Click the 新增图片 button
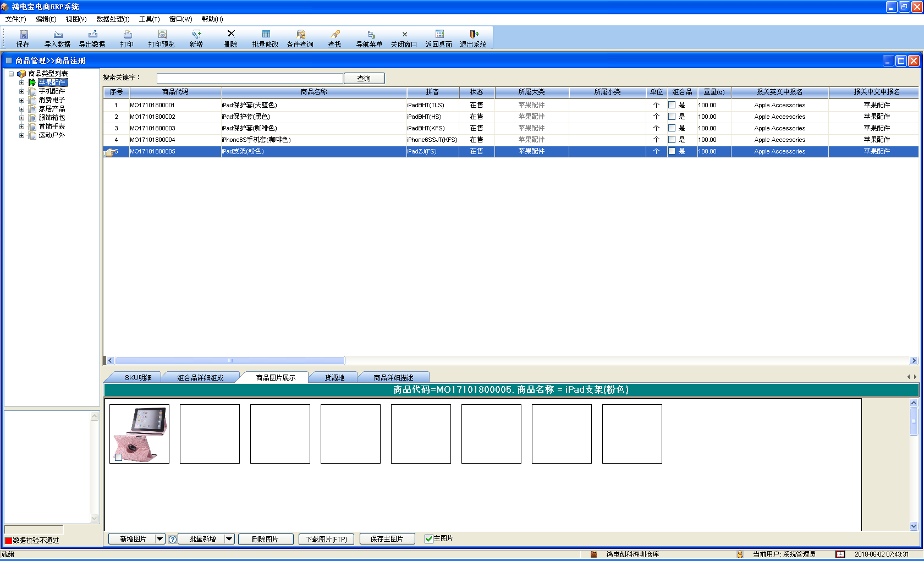The height and width of the screenshot is (561, 924). coord(133,539)
